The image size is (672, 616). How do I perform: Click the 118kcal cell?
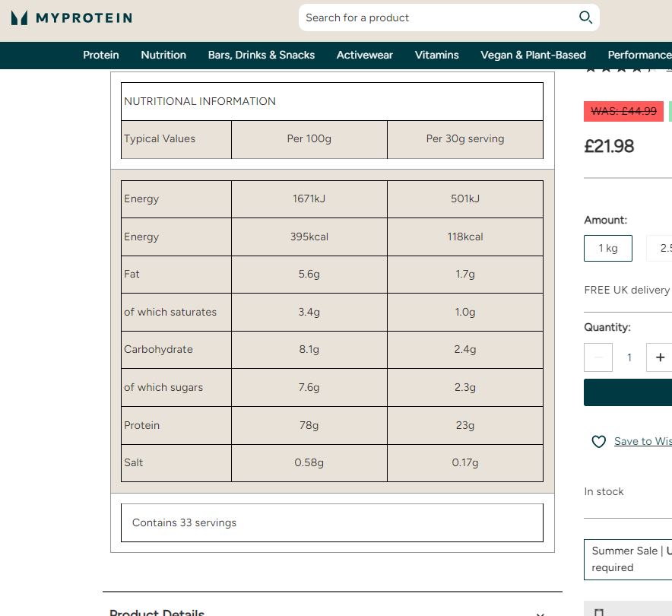(x=465, y=237)
